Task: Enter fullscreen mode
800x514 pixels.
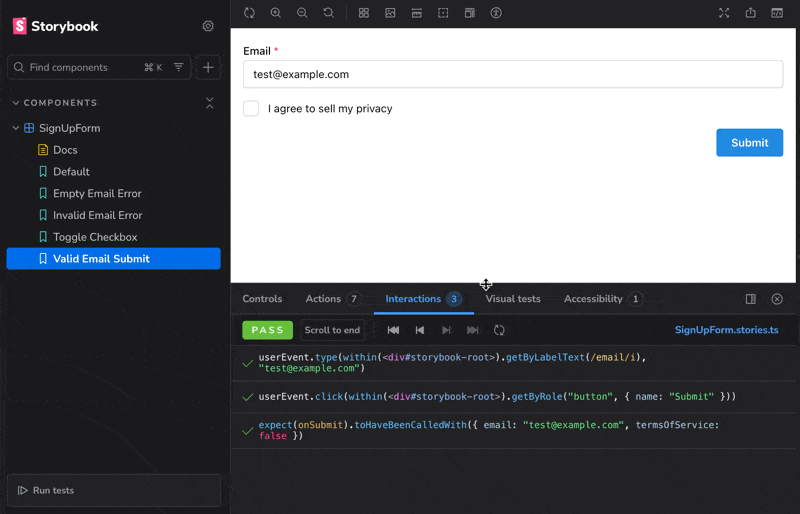Action: pos(724,13)
